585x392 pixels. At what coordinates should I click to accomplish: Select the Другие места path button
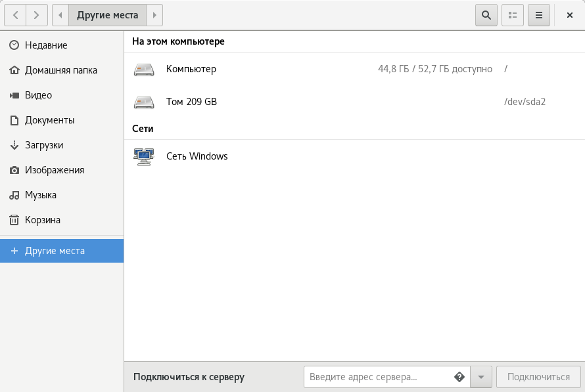coord(107,15)
